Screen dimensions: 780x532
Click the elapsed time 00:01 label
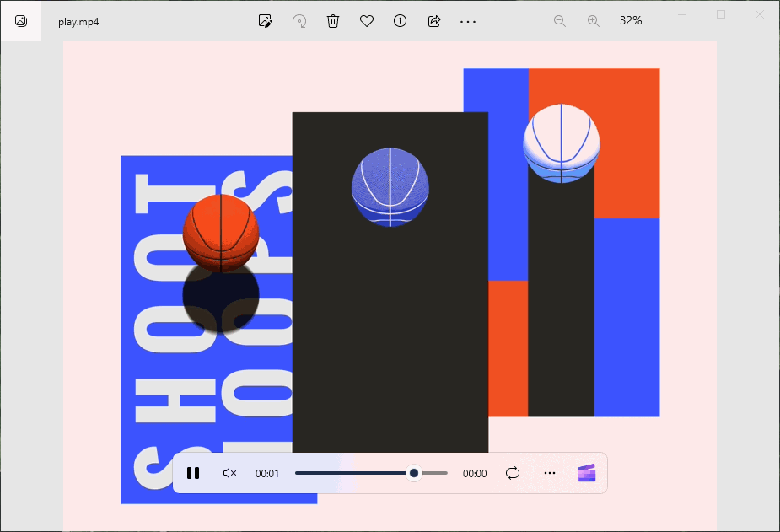click(x=267, y=473)
